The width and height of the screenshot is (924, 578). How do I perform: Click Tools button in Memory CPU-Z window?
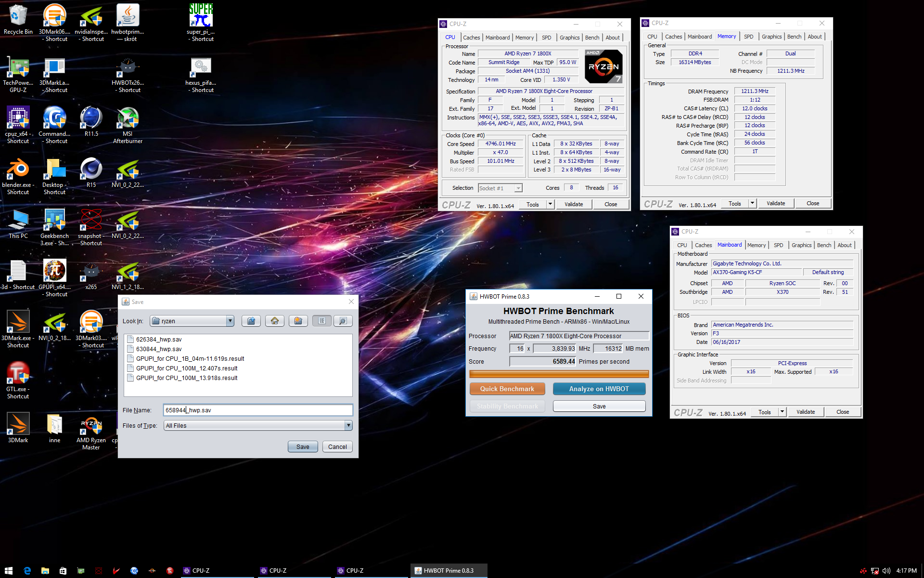[x=735, y=203]
